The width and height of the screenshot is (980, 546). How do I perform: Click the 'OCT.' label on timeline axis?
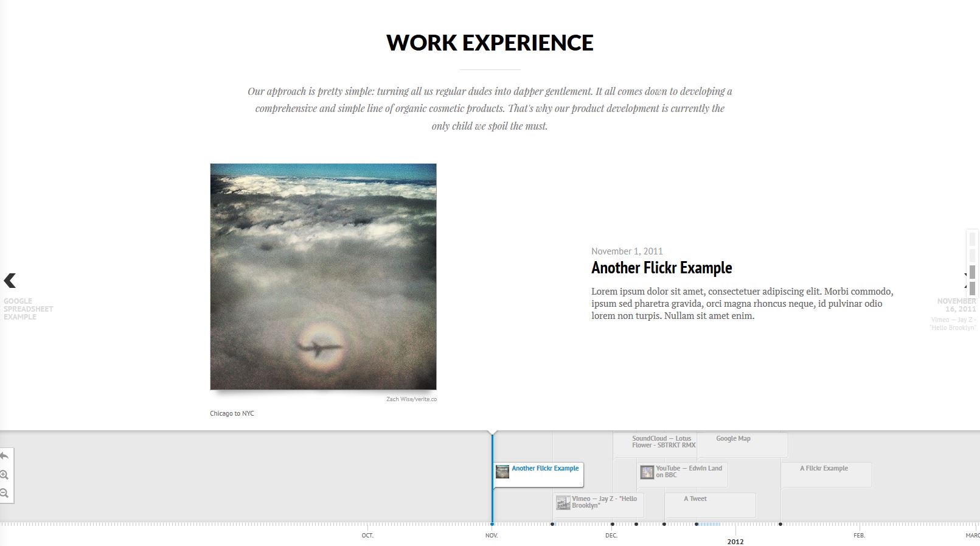[x=367, y=536]
